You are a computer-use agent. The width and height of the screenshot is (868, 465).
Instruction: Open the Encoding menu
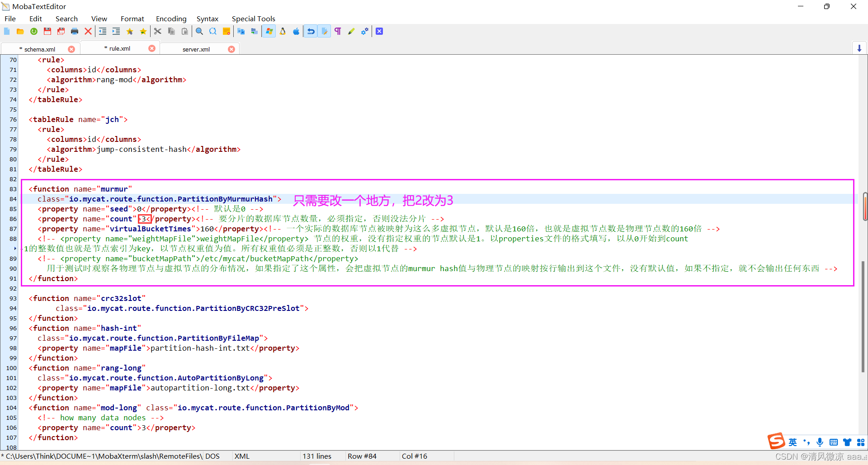171,19
